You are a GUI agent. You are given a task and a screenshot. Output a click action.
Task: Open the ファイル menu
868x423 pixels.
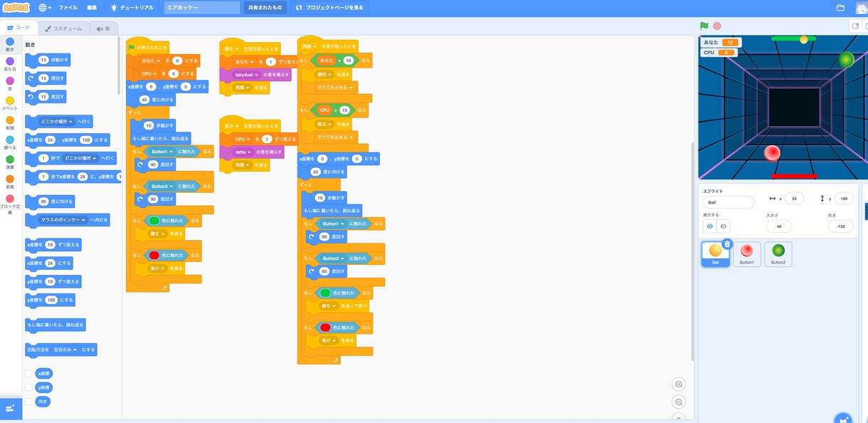pyautogui.click(x=68, y=8)
